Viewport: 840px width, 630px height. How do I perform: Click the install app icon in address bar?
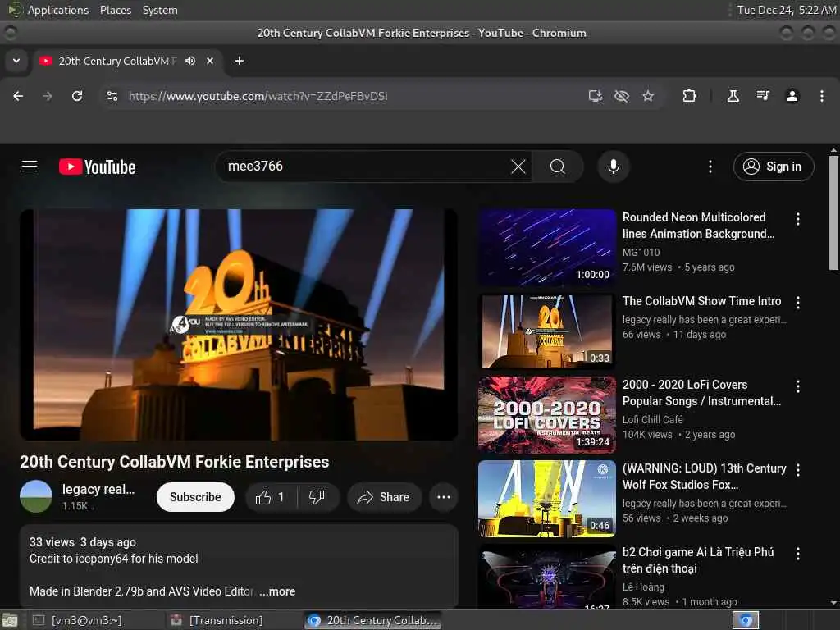(596, 96)
